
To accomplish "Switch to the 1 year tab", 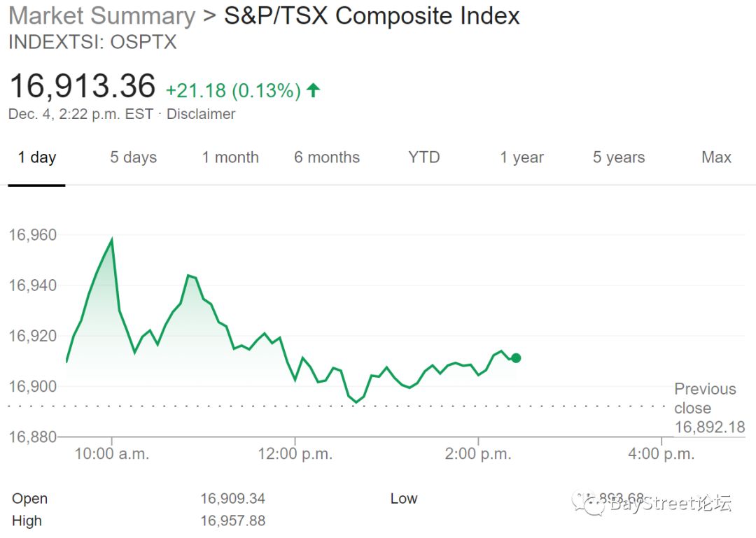I will 521,157.
